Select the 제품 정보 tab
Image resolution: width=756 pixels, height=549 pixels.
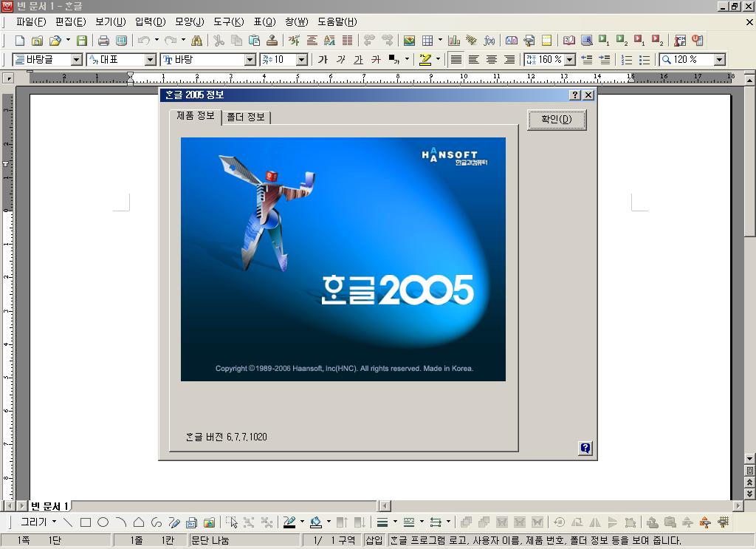(195, 116)
